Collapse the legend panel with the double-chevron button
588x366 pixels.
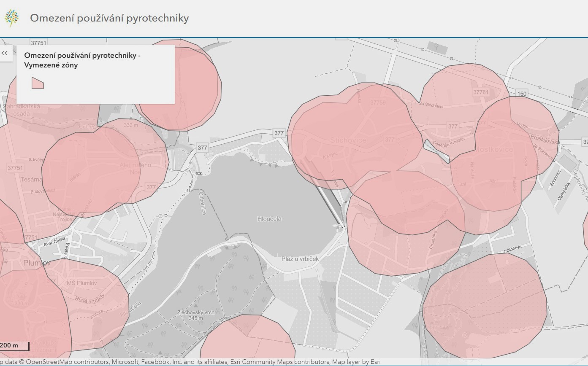click(5, 53)
